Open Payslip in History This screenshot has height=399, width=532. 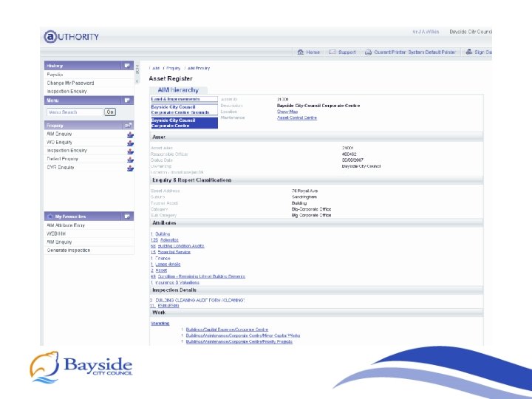(x=55, y=75)
